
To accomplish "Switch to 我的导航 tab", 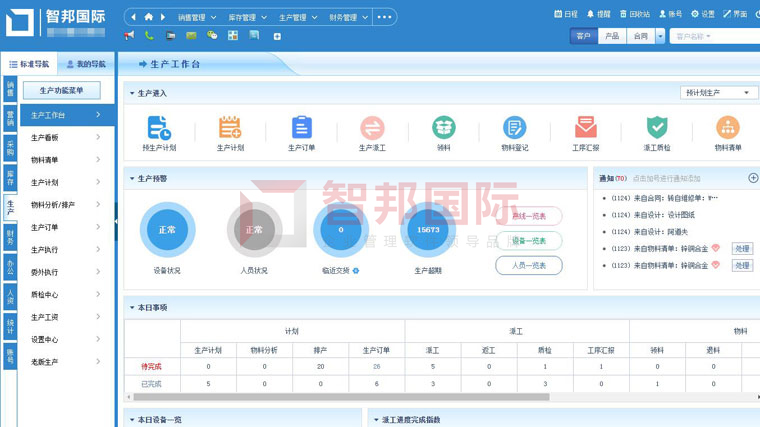I will (86, 64).
